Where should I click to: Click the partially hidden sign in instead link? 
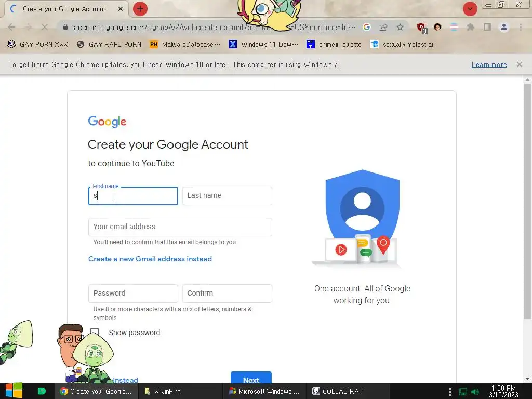click(126, 380)
